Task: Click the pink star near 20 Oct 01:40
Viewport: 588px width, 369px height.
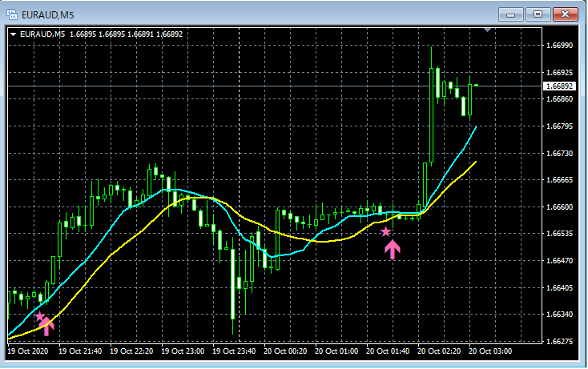Action: pyautogui.click(x=385, y=232)
